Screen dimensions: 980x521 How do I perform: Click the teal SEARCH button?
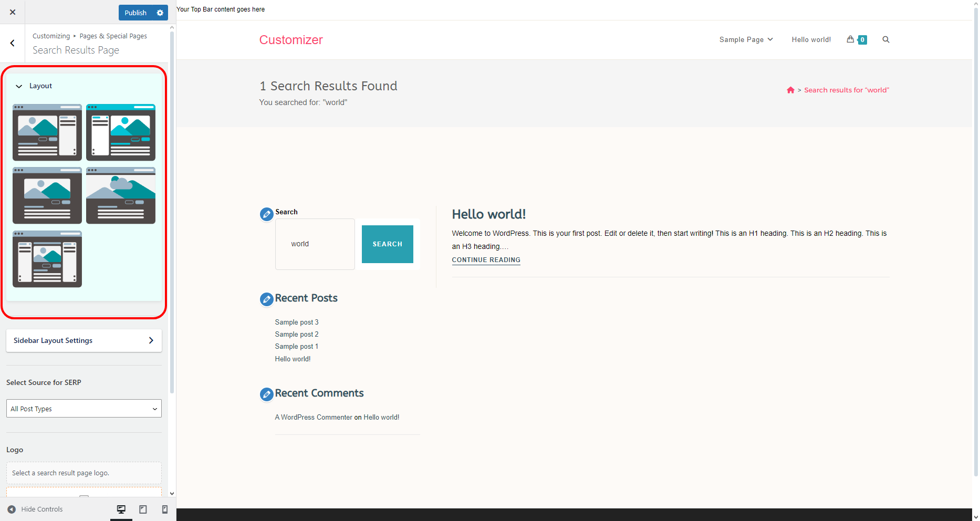coord(388,244)
